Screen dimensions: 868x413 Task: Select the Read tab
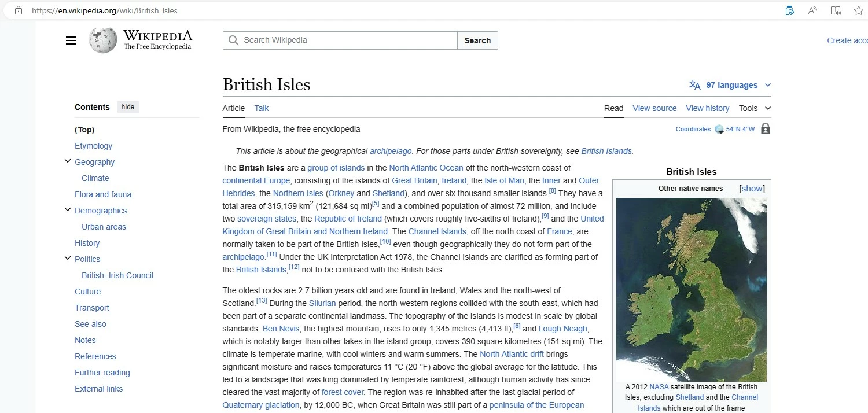[x=614, y=108]
